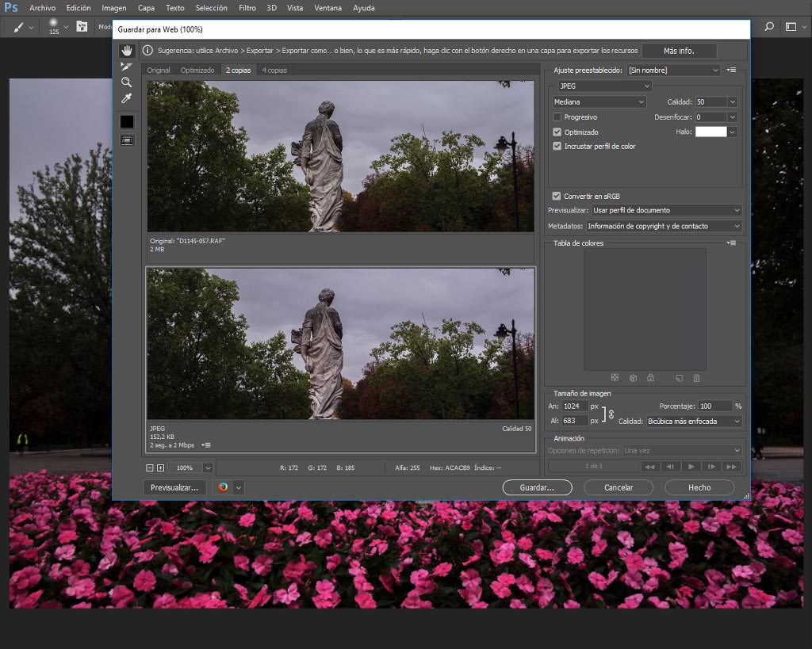Screen dimensions: 812x649
Task: Open the Mediana quality preset dropdown
Action: click(x=599, y=102)
